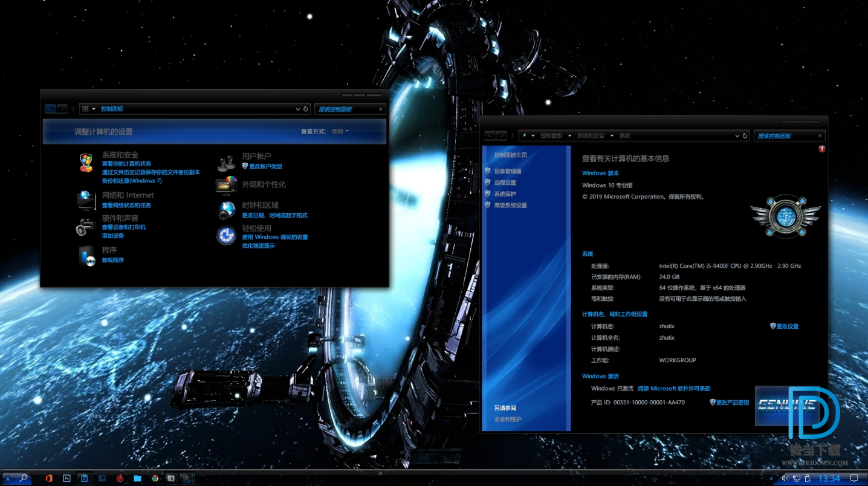This screenshot has height=486, width=868.
Task: Open the 用户帐户 people icon
Action: [x=227, y=163]
